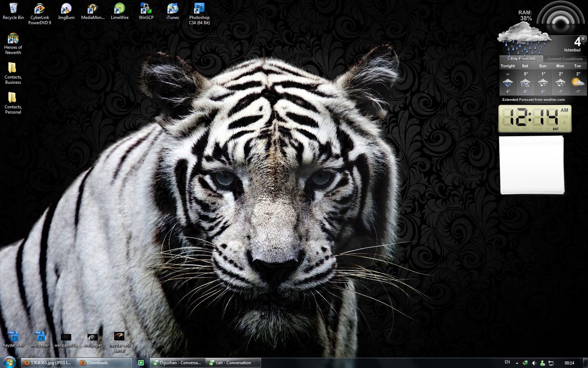Select the LimeWire desktop icon
Image resolution: width=588 pixels, height=368 pixels.
(x=119, y=9)
